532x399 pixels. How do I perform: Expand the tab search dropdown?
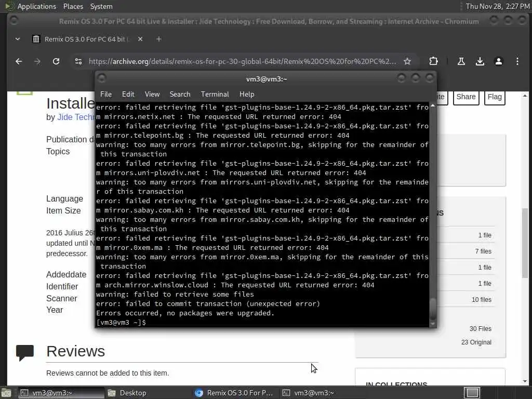(x=18, y=39)
